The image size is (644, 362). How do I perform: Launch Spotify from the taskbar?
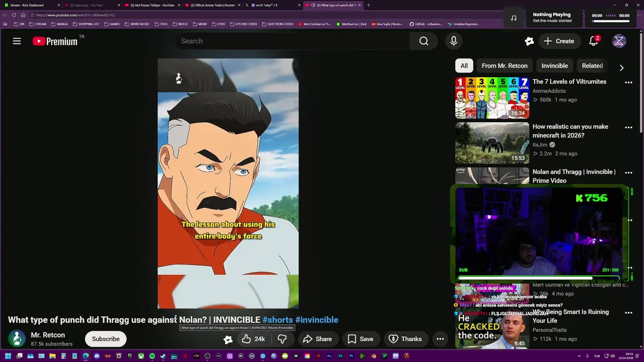point(152,356)
